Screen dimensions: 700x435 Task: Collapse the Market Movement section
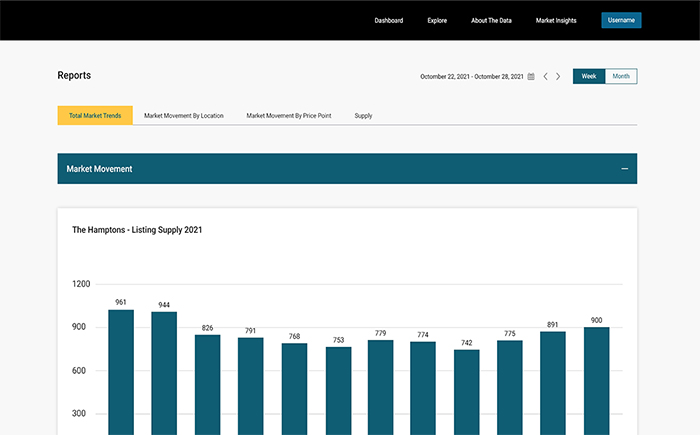click(625, 169)
